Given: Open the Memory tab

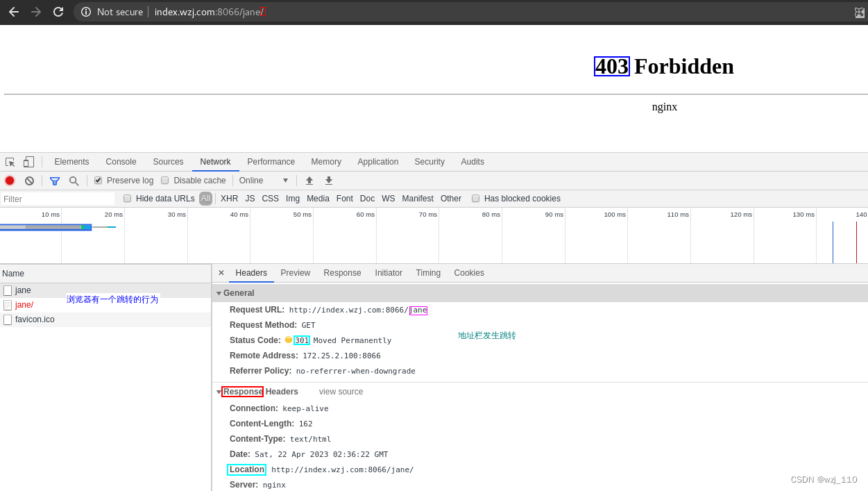Looking at the screenshot, I should coord(326,162).
